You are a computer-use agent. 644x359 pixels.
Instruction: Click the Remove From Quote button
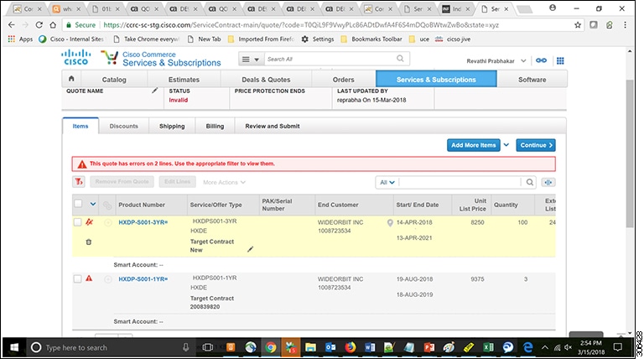click(x=122, y=181)
